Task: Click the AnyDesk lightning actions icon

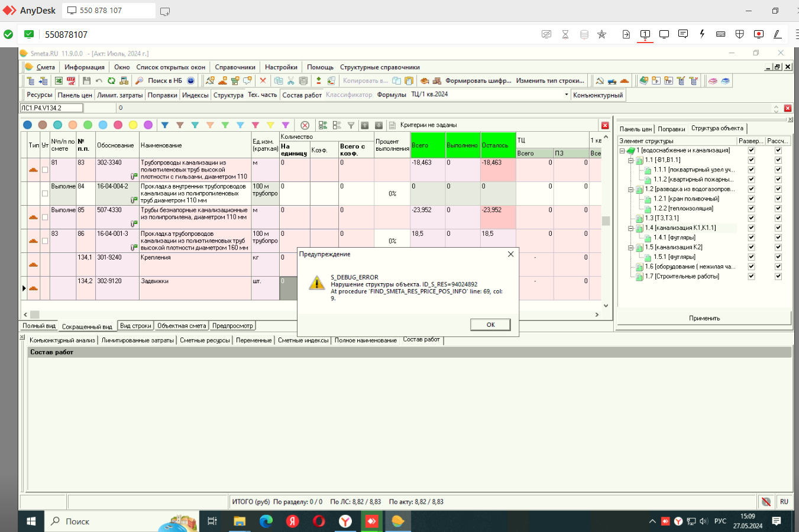Action: (702, 34)
